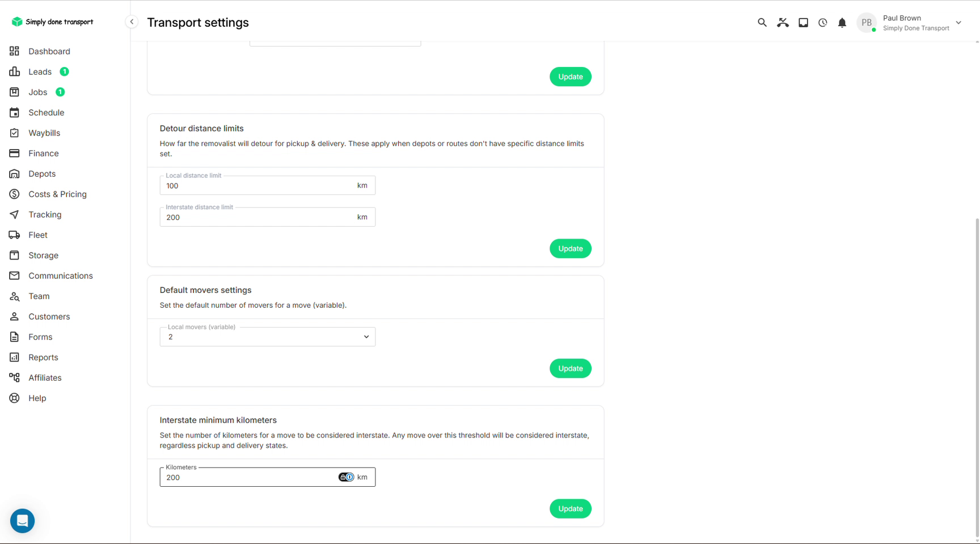Click the Finance card icon
The height and width of the screenshot is (544, 980).
click(14, 153)
